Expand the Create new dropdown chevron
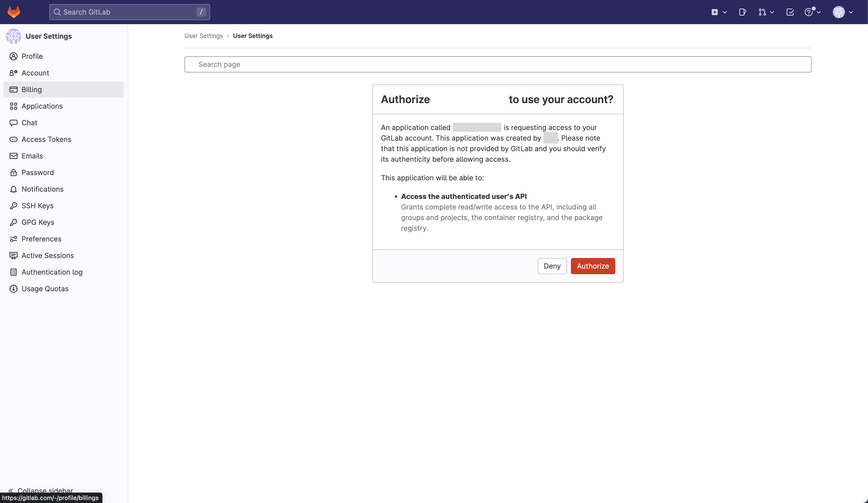The image size is (868, 503). click(726, 12)
